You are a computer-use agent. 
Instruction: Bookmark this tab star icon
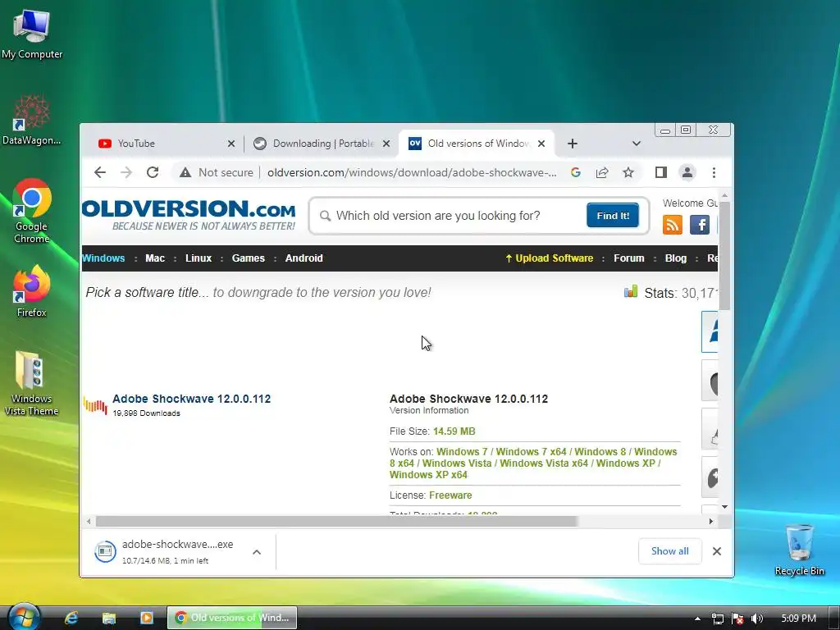[x=628, y=172]
